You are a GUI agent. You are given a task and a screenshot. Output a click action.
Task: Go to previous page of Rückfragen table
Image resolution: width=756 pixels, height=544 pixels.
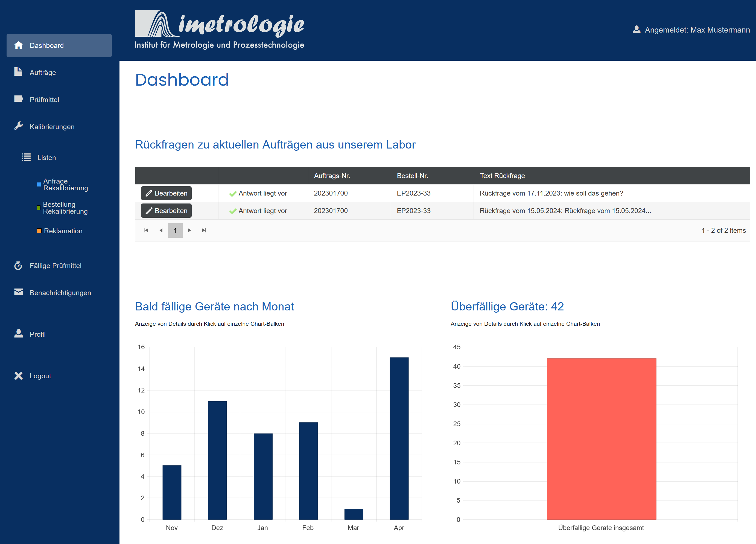161,231
